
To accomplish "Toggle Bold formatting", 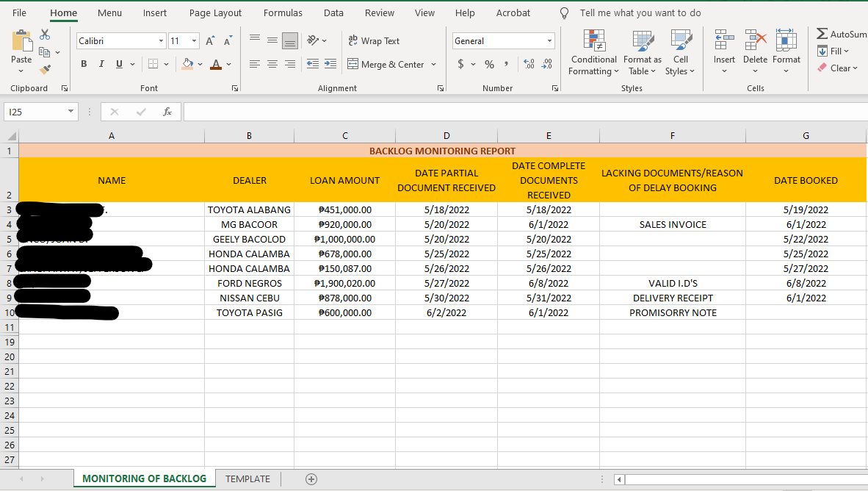I will (84, 64).
